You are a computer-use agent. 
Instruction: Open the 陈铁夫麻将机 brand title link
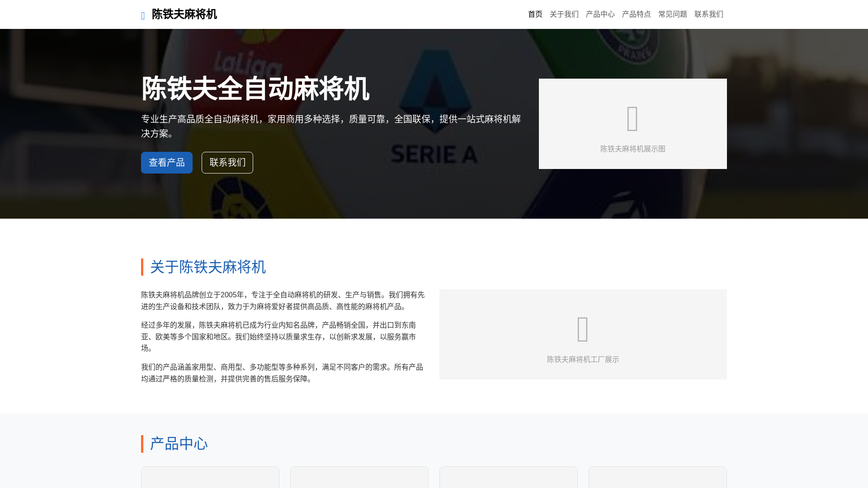click(x=184, y=14)
